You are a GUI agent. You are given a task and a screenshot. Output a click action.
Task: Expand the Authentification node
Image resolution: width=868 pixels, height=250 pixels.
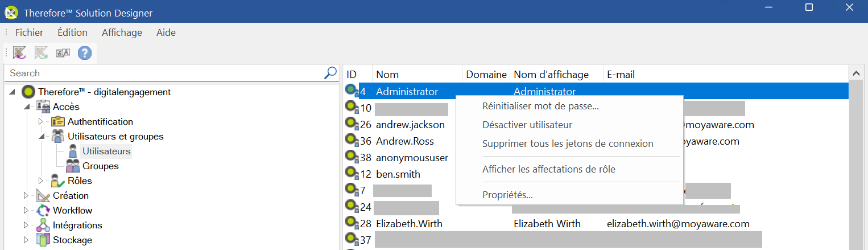pos(40,121)
